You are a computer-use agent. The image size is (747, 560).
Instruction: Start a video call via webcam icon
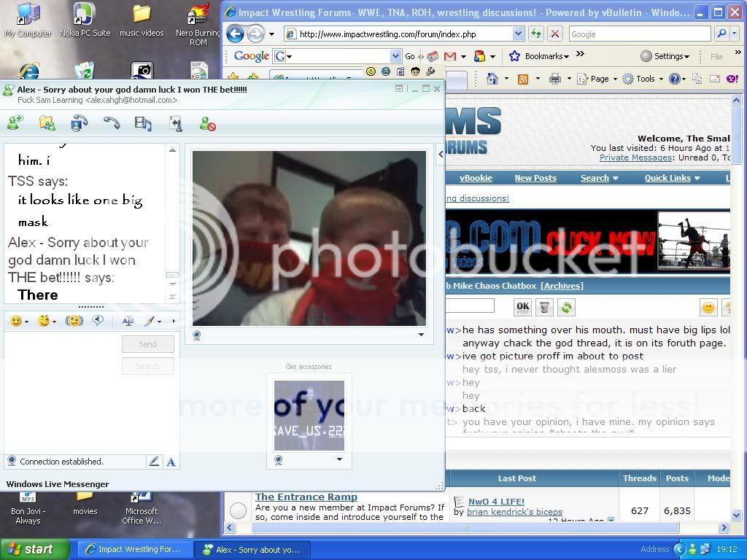click(x=79, y=124)
